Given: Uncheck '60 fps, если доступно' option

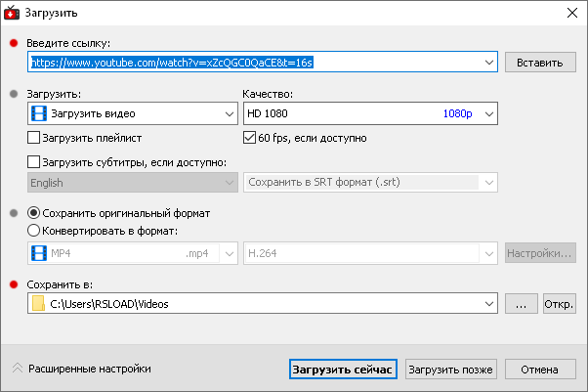Looking at the screenshot, I should pos(249,138).
